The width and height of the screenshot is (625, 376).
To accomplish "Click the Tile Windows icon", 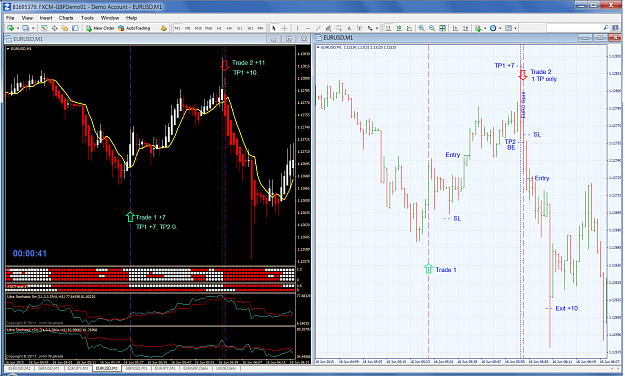I will (x=442, y=28).
